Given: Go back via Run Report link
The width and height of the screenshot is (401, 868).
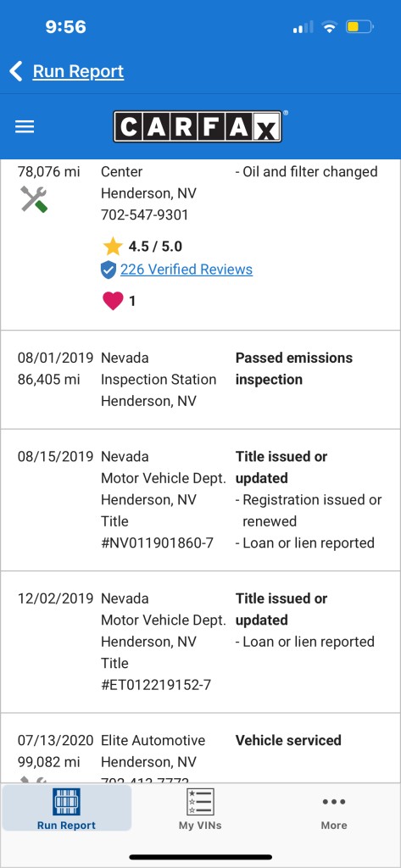Looking at the screenshot, I should 78,71.
